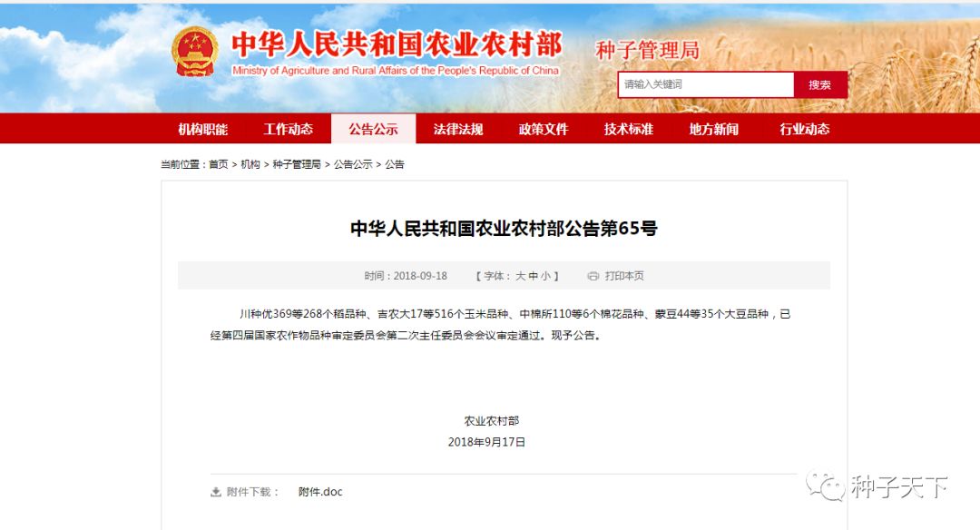Click the national emblem logo
Viewport: 980px width, 530px height.
click(195, 52)
